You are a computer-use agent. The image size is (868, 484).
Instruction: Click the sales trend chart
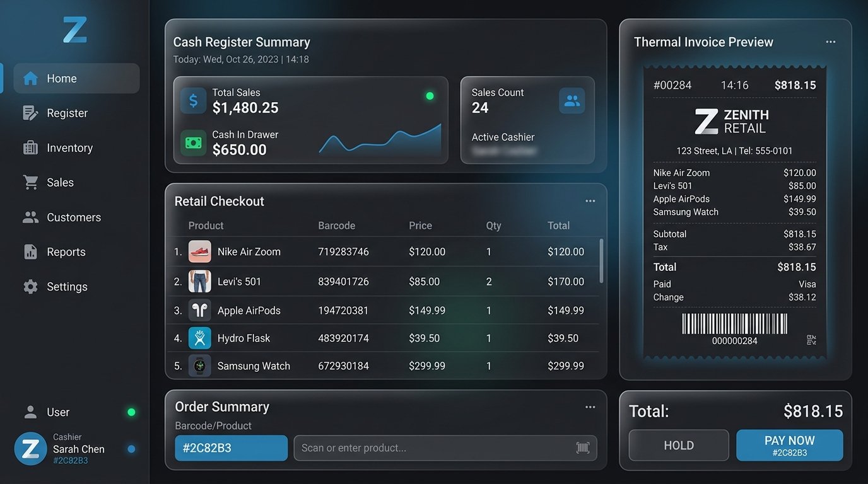tap(380, 139)
